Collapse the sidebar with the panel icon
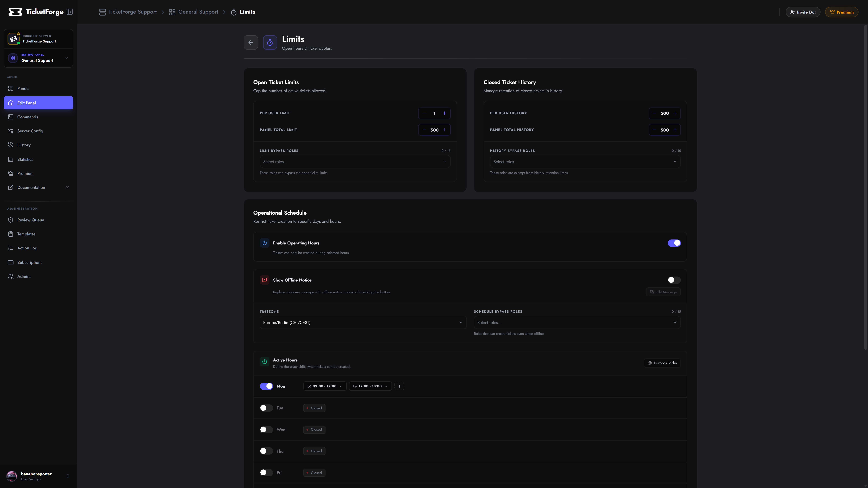Viewport: 868px width, 488px height. (70, 12)
